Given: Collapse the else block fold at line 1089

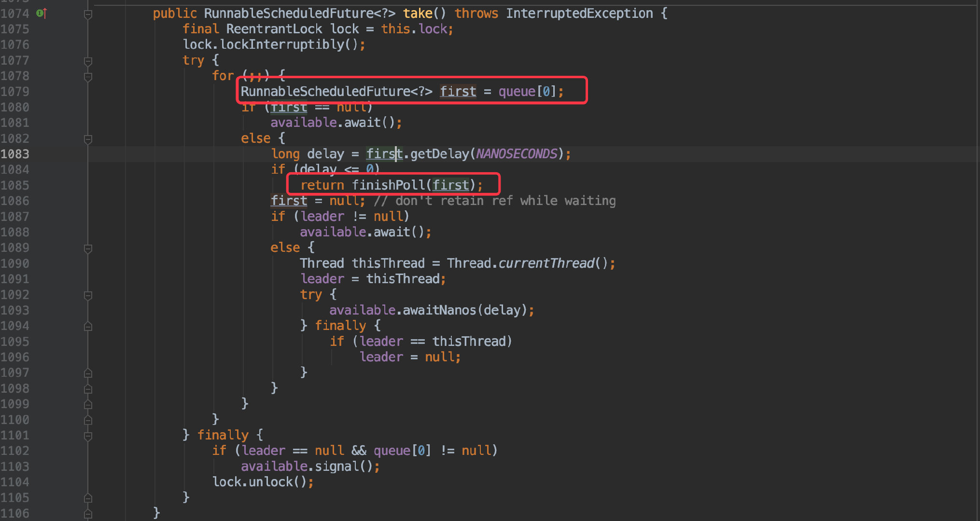Looking at the screenshot, I should (88, 248).
